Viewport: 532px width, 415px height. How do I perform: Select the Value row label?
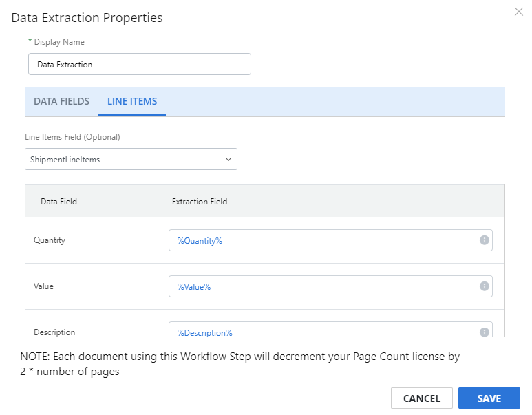[x=43, y=286]
